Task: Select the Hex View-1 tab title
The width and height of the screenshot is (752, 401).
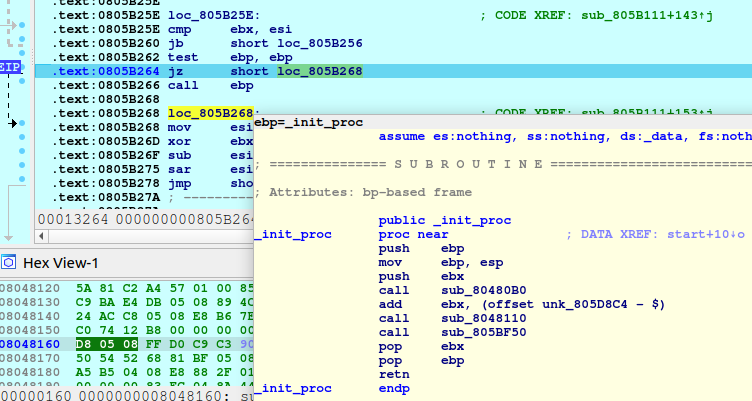Action: [60, 263]
